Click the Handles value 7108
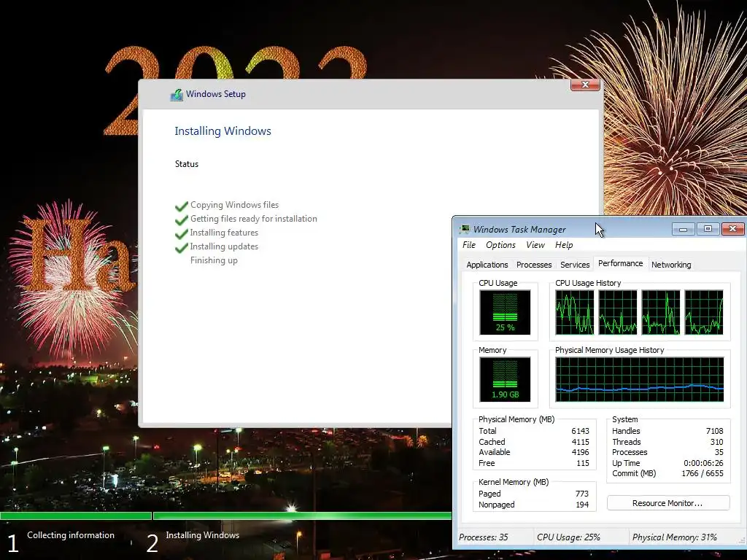The height and width of the screenshot is (560, 747). click(715, 431)
